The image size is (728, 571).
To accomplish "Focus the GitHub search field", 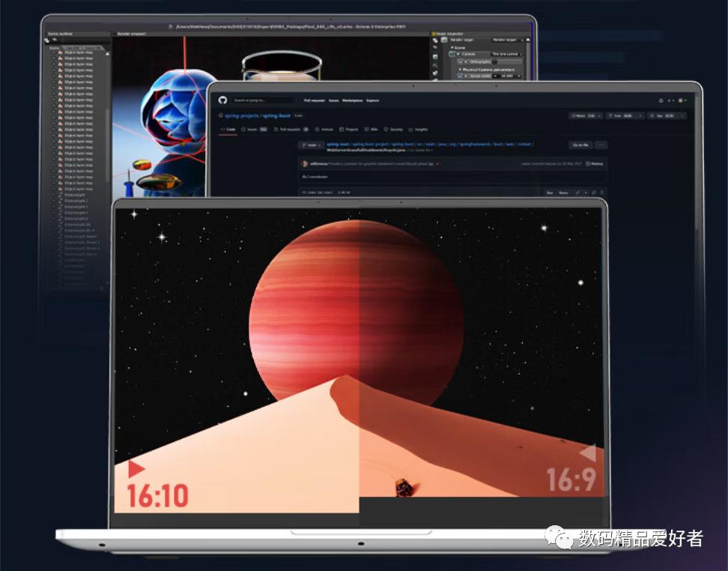I will [x=263, y=100].
